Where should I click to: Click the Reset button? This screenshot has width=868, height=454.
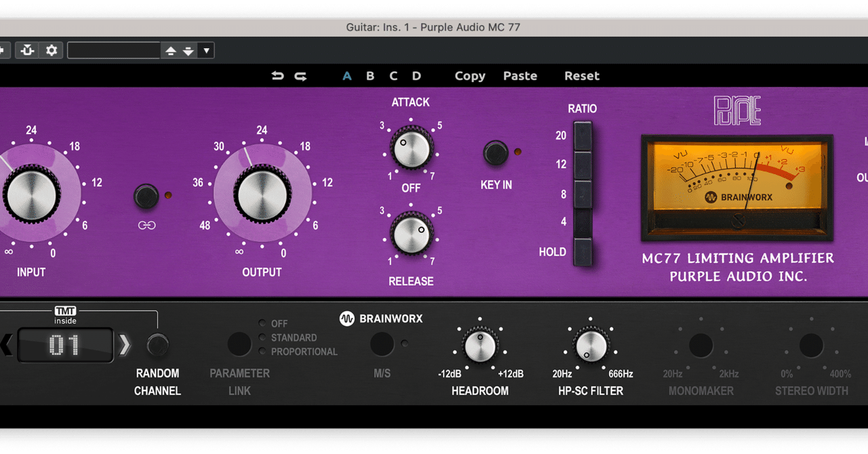pyautogui.click(x=582, y=76)
